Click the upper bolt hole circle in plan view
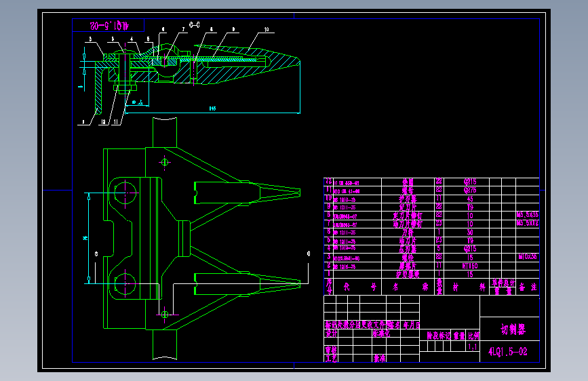This screenshot has width=588, height=381. (125, 193)
